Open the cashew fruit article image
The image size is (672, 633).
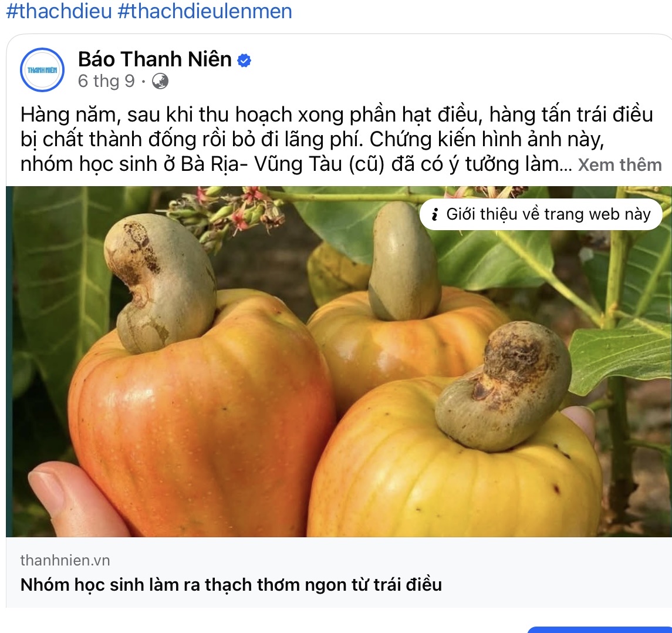(x=339, y=362)
